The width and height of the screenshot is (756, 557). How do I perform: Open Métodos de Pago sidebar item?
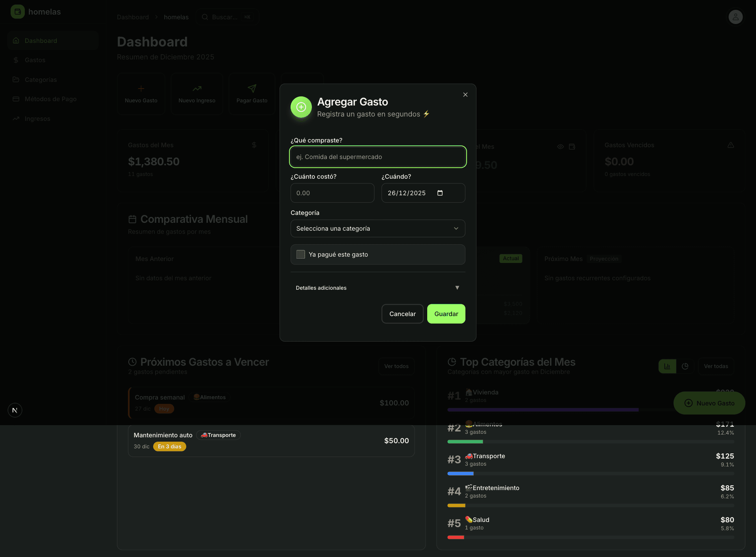click(x=50, y=99)
